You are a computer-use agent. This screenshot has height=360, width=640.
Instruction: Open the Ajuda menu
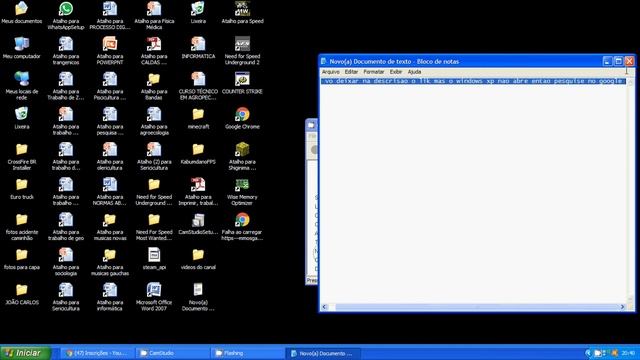(414, 72)
